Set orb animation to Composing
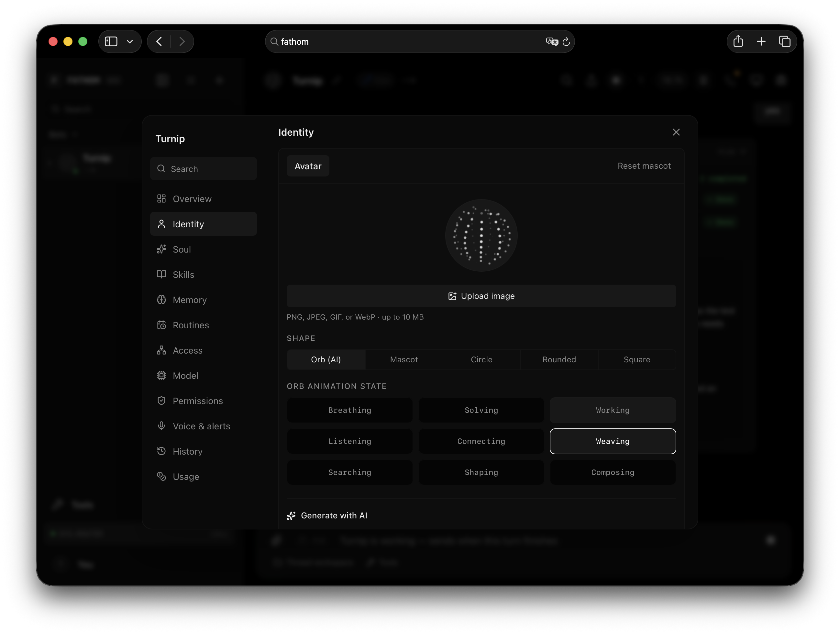 [613, 472]
